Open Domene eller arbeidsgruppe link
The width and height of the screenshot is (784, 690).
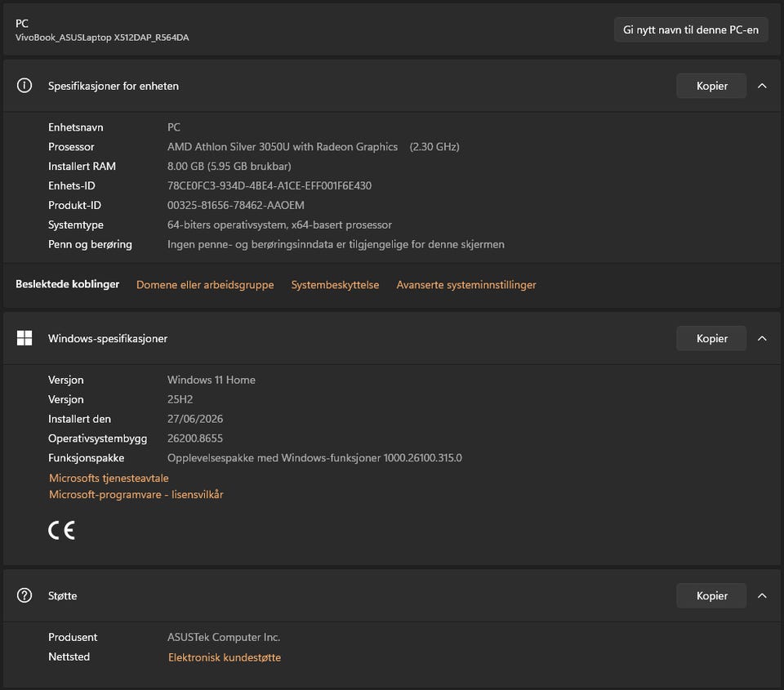[205, 284]
